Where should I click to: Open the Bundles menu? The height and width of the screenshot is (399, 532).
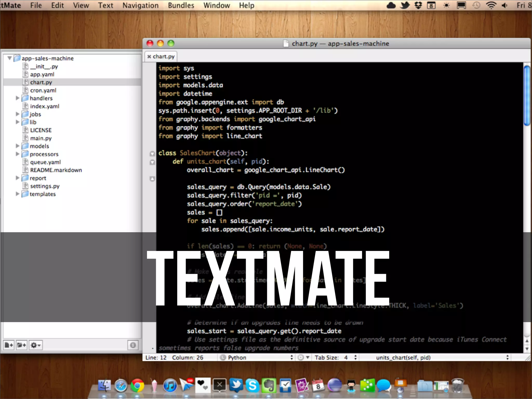pyautogui.click(x=181, y=5)
